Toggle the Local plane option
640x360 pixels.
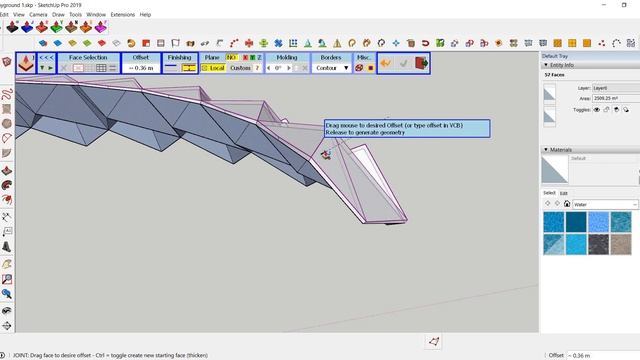click(x=213, y=68)
